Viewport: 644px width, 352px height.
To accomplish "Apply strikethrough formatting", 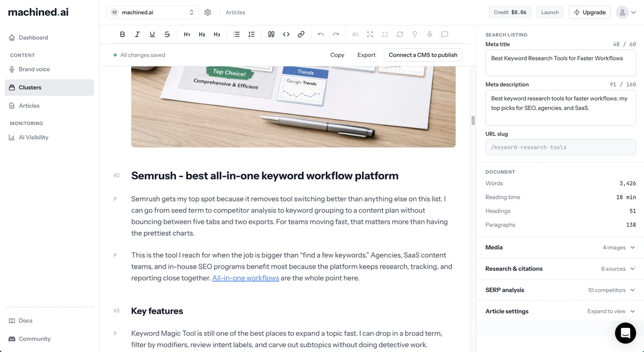I will point(167,34).
